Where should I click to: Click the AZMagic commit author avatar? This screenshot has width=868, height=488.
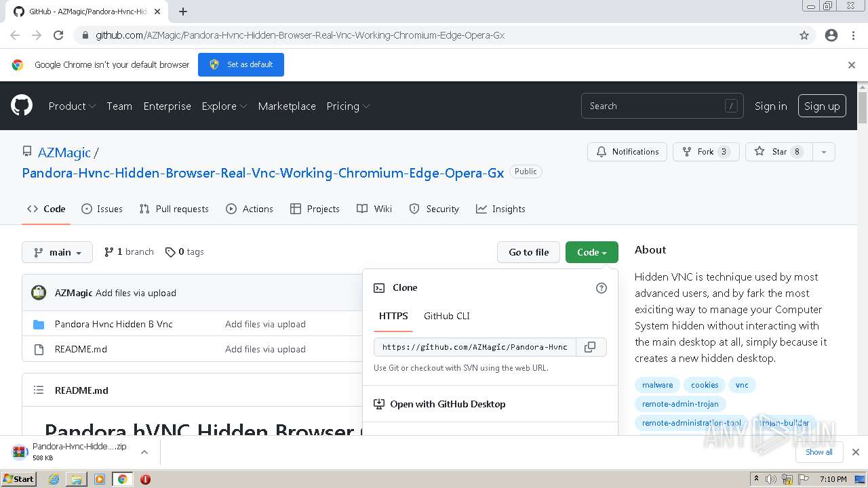point(39,293)
